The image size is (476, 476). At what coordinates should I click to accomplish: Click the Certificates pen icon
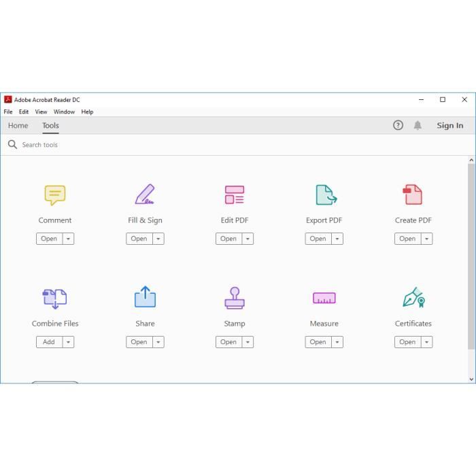[x=413, y=298]
